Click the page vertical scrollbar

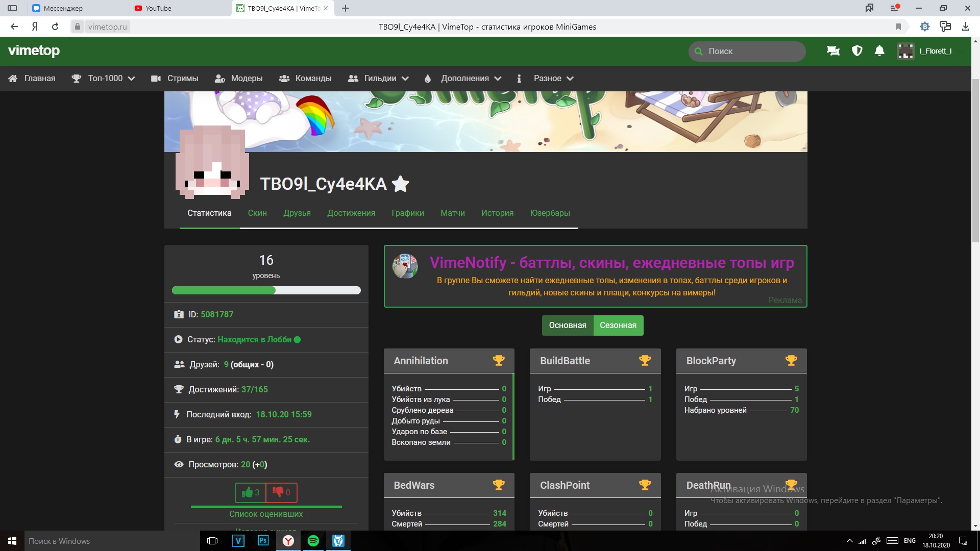click(x=975, y=161)
